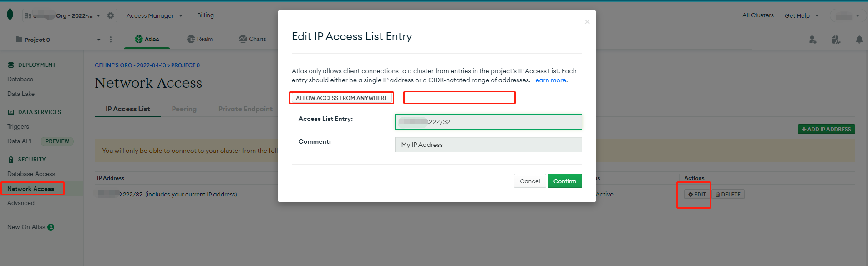This screenshot has height=266, width=868.
Task: Click Allow Access From Anywhere button
Action: 341,98
